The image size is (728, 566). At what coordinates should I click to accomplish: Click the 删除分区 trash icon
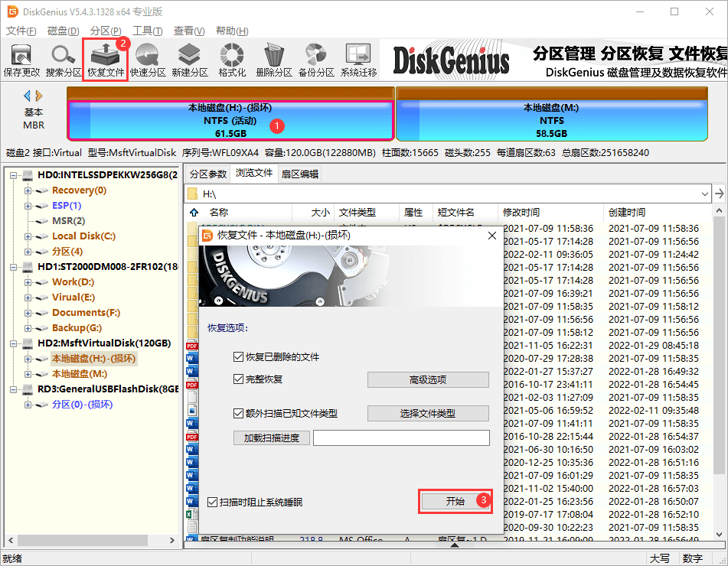pos(274,60)
